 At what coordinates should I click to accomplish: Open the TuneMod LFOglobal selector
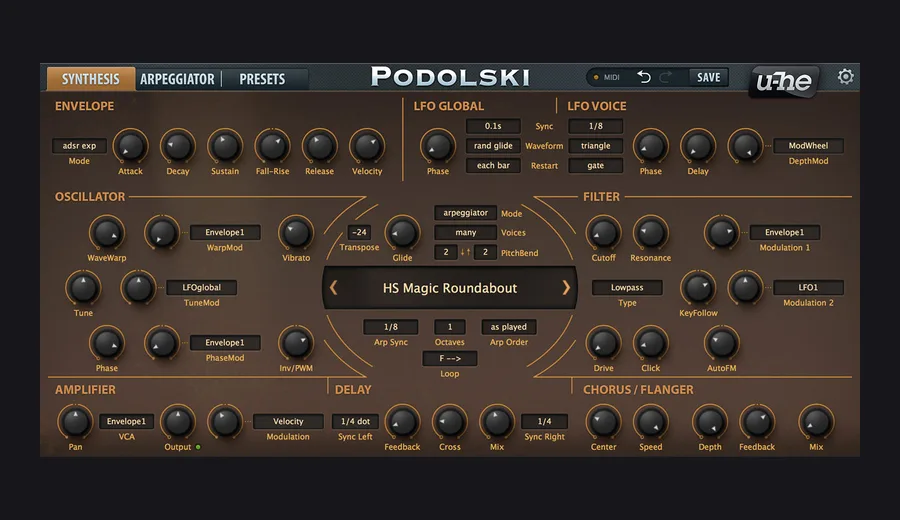[201, 288]
